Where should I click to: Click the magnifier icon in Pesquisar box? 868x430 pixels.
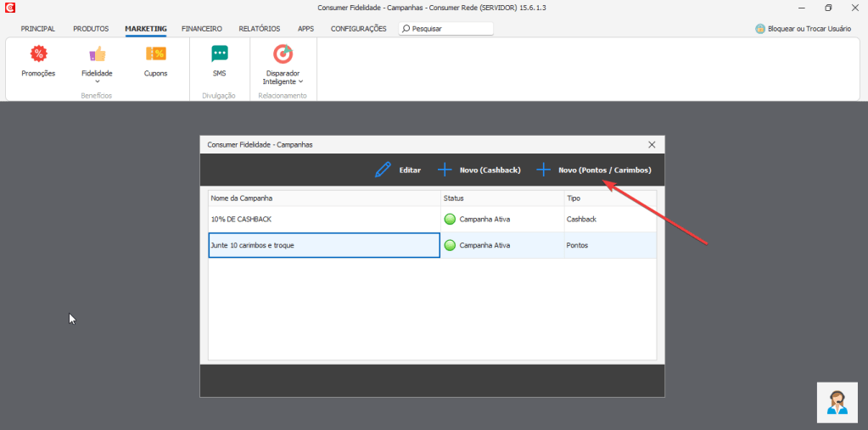point(406,29)
